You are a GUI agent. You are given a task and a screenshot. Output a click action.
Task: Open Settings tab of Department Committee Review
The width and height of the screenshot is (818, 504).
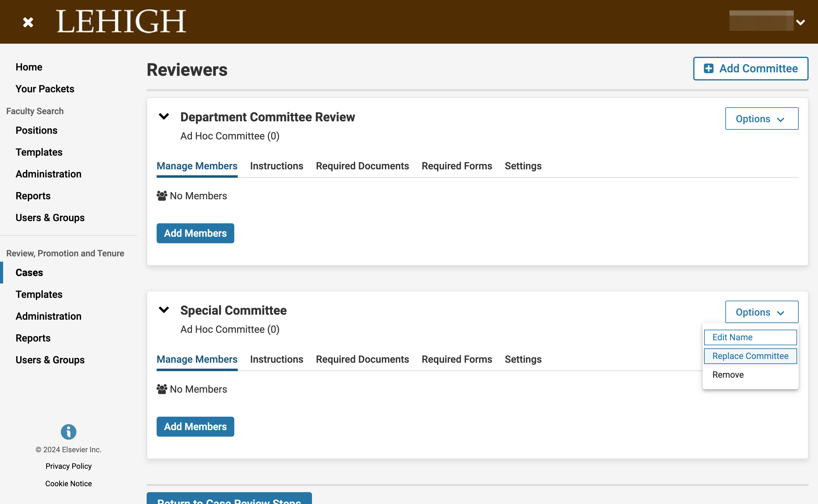click(x=523, y=166)
